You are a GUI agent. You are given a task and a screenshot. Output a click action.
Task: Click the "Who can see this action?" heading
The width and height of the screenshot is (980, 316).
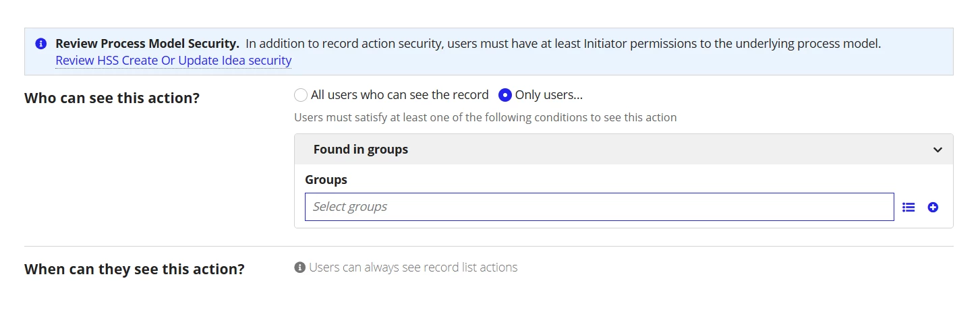[112, 98]
